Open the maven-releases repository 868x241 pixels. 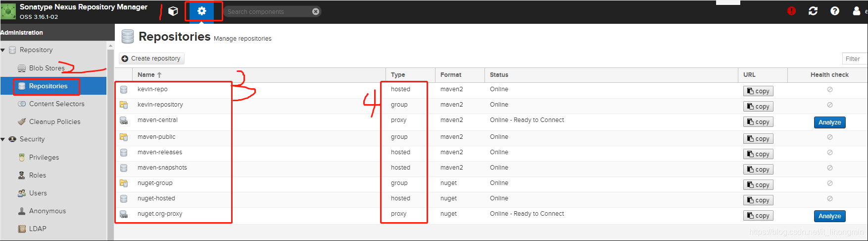(x=491, y=153)
